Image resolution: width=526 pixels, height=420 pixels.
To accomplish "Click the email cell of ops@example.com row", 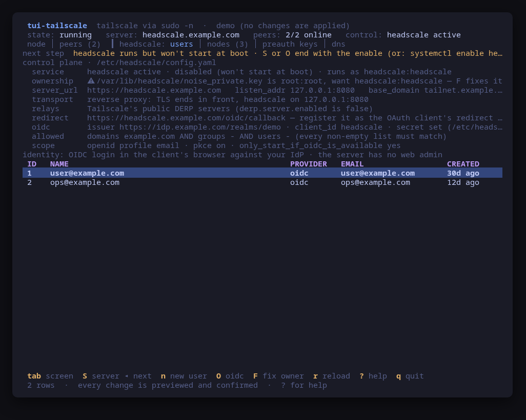I will [375, 182].
